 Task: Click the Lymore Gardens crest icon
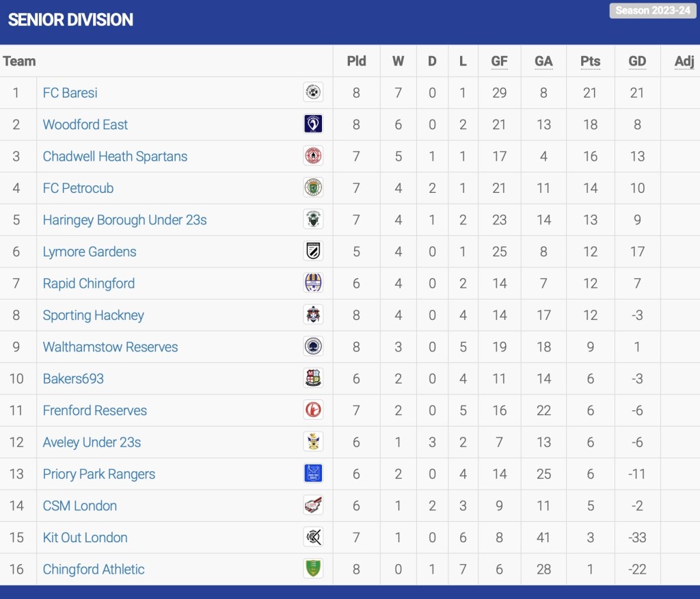pyautogui.click(x=313, y=251)
